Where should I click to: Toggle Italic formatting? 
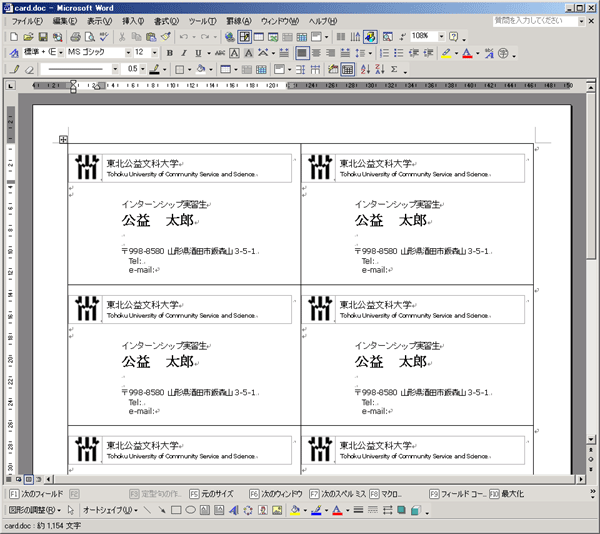point(184,53)
